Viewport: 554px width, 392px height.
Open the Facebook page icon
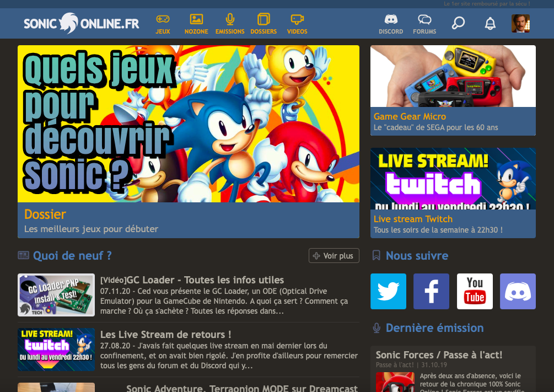[x=432, y=291]
